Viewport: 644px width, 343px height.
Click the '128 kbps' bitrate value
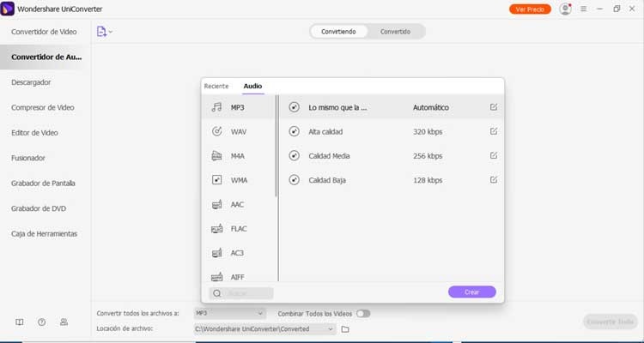tap(428, 180)
